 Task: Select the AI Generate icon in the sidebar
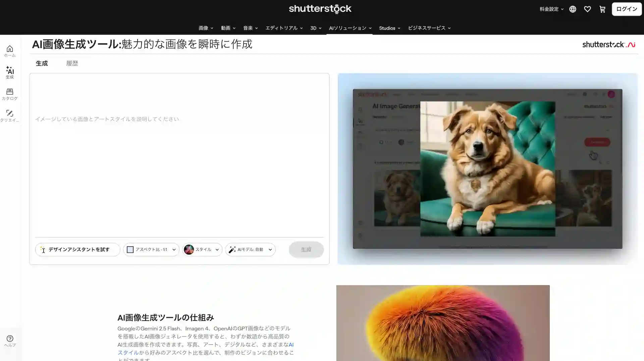tap(10, 73)
